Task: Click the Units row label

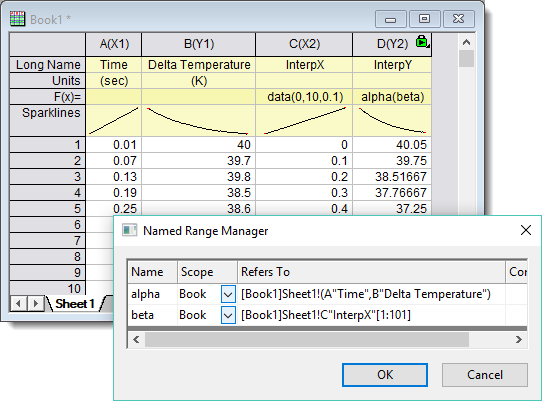Action: 48,81
